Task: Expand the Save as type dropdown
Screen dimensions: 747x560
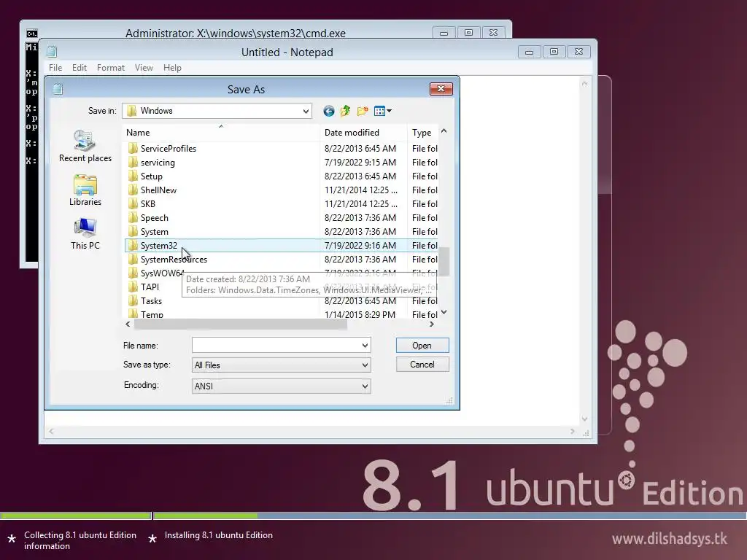Action: point(365,365)
